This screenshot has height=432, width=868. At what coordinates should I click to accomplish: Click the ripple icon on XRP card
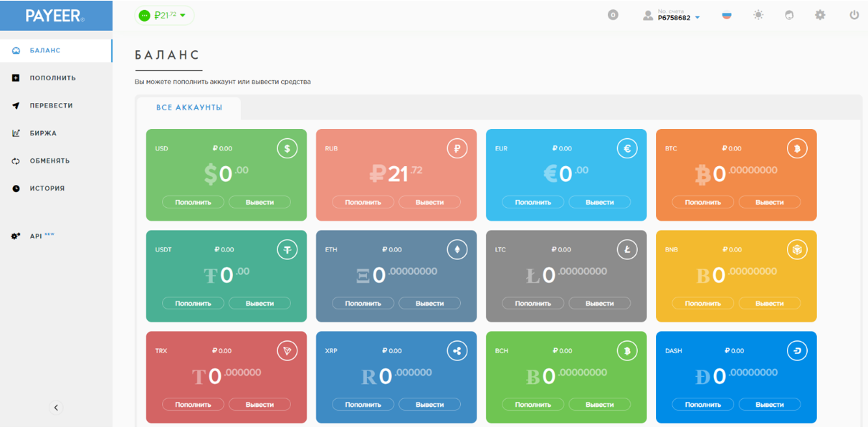coord(457,350)
